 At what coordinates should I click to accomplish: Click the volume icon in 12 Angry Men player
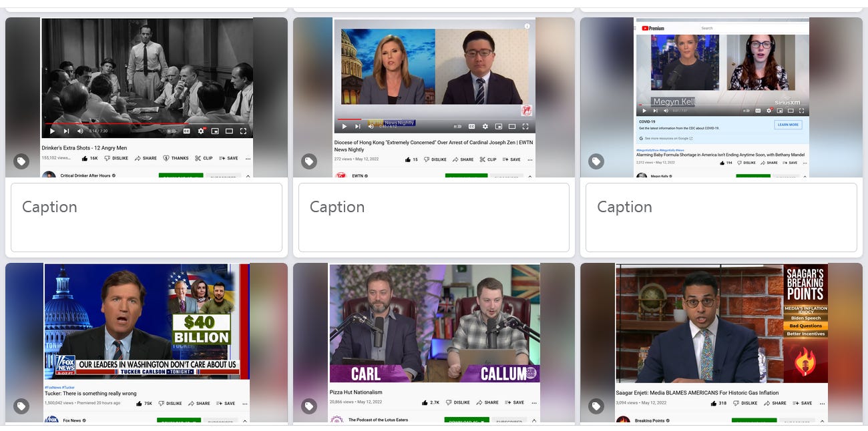(80, 131)
